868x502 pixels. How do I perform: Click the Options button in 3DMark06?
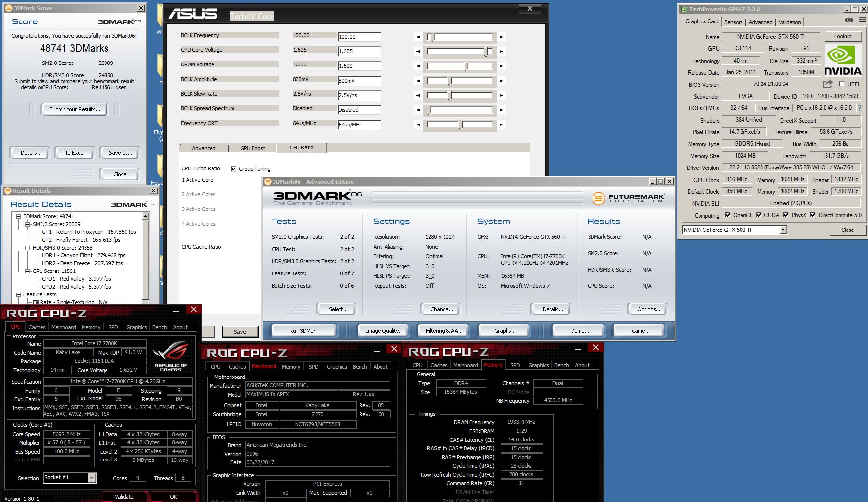pos(649,309)
